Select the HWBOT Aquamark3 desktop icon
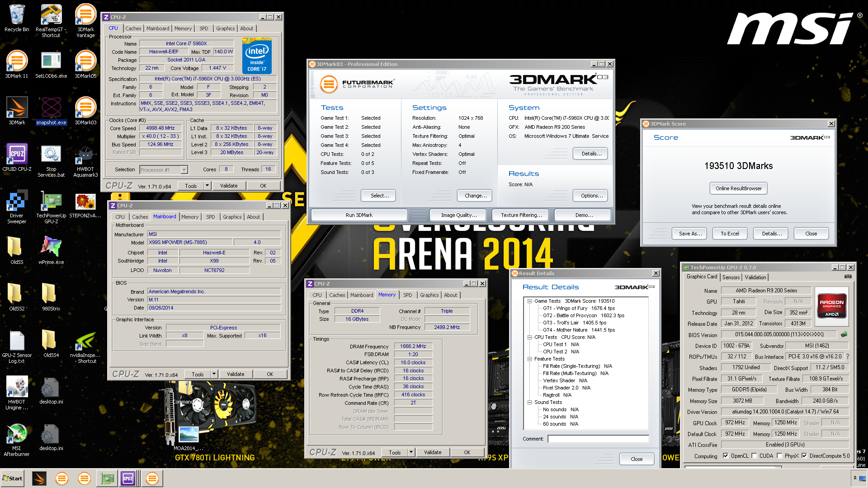This screenshot has width=868, height=488. pyautogui.click(x=85, y=160)
